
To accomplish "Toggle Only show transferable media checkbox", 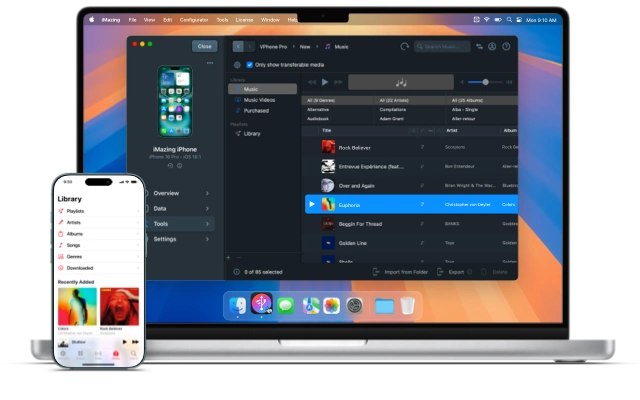I will (x=250, y=64).
